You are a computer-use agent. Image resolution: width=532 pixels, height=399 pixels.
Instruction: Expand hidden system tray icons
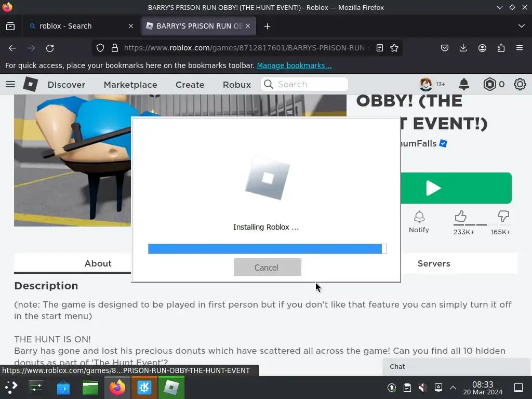click(453, 388)
